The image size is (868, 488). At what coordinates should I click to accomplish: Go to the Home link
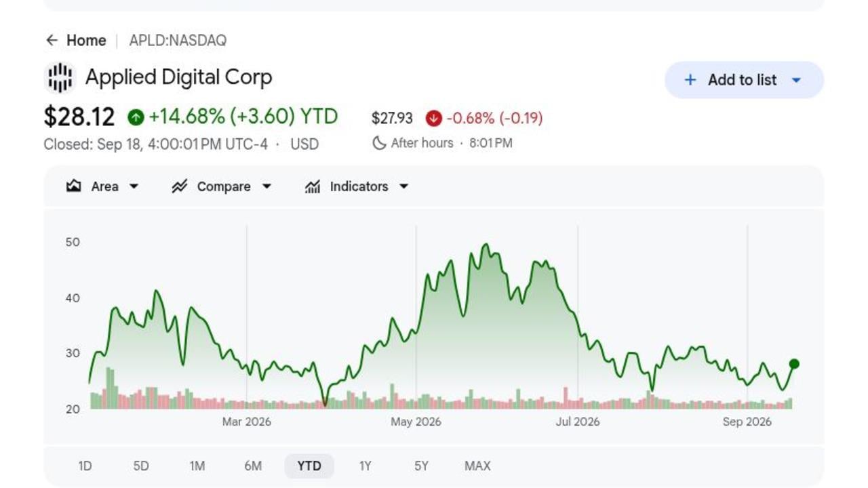pos(86,41)
